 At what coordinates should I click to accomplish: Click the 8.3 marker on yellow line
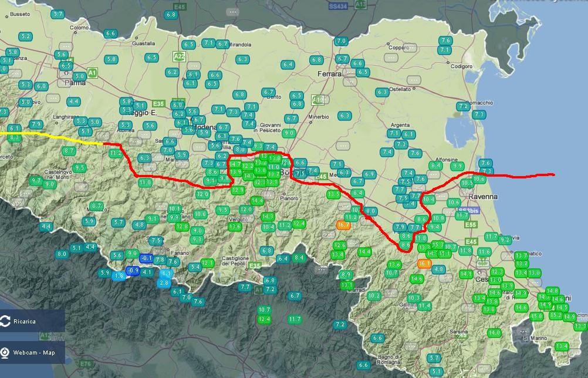15,137
